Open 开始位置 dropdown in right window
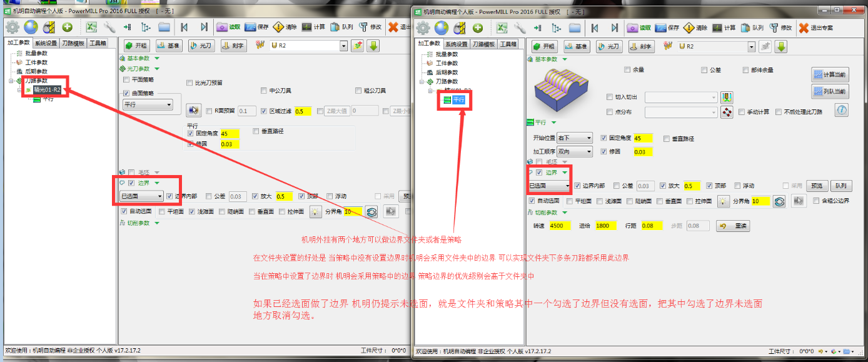Viewport: 868px width, 362px height. pyautogui.click(x=575, y=138)
